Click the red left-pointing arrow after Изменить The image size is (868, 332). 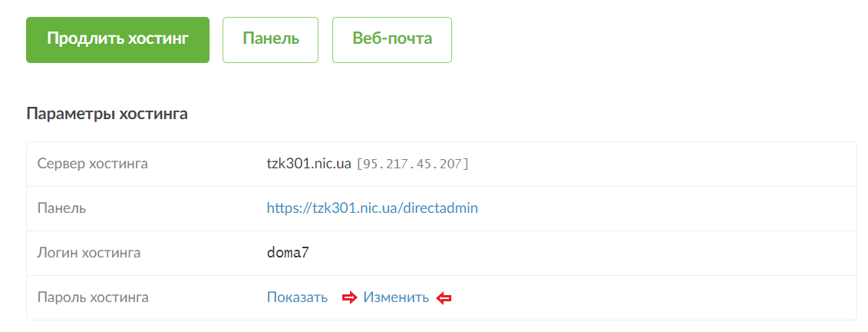pos(444,298)
